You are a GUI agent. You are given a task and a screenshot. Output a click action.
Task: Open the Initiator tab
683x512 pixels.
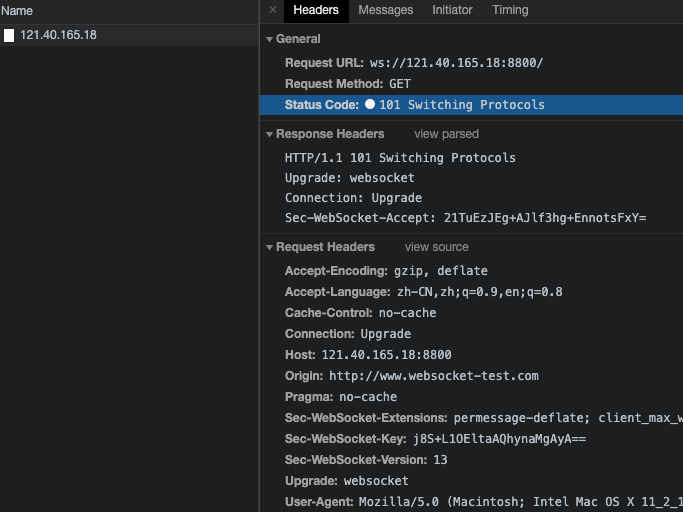(452, 10)
